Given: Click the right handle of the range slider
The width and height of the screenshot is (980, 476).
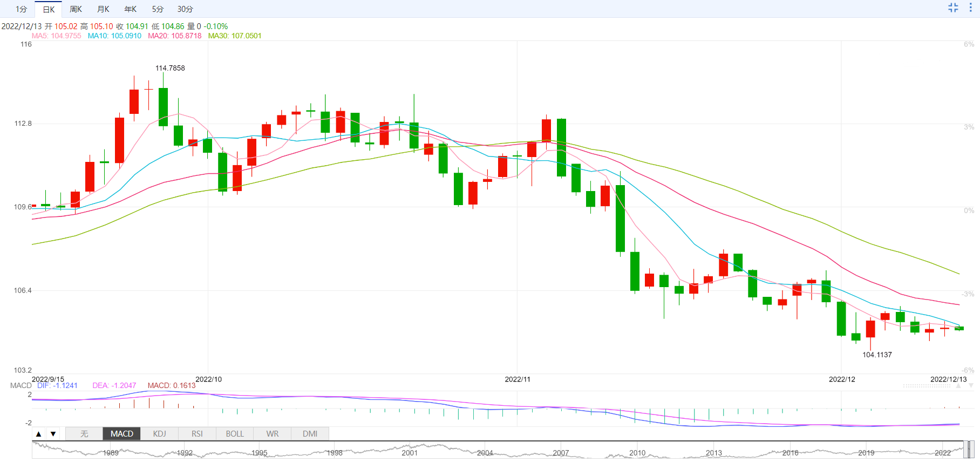Looking at the screenshot, I should (971, 450).
